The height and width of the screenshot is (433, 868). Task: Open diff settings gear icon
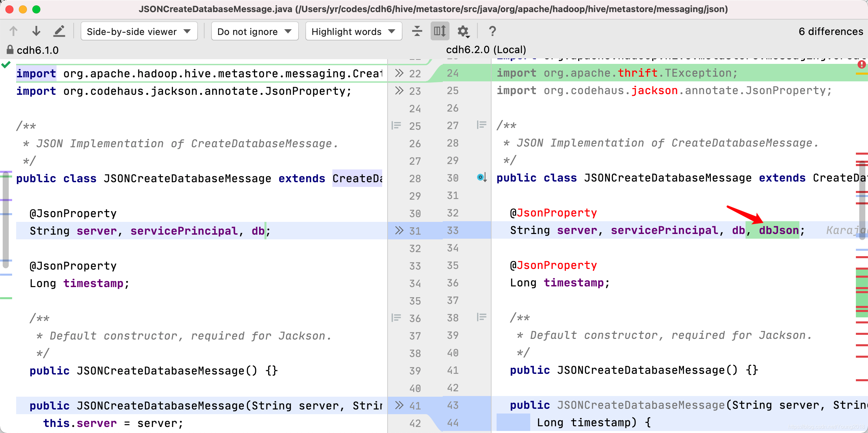click(x=463, y=31)
